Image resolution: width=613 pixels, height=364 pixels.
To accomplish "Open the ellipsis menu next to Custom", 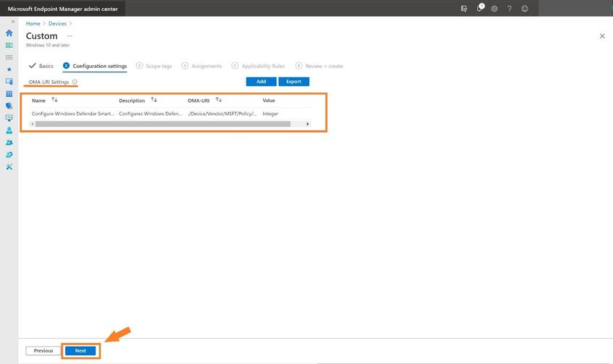I will pos(69,36).
